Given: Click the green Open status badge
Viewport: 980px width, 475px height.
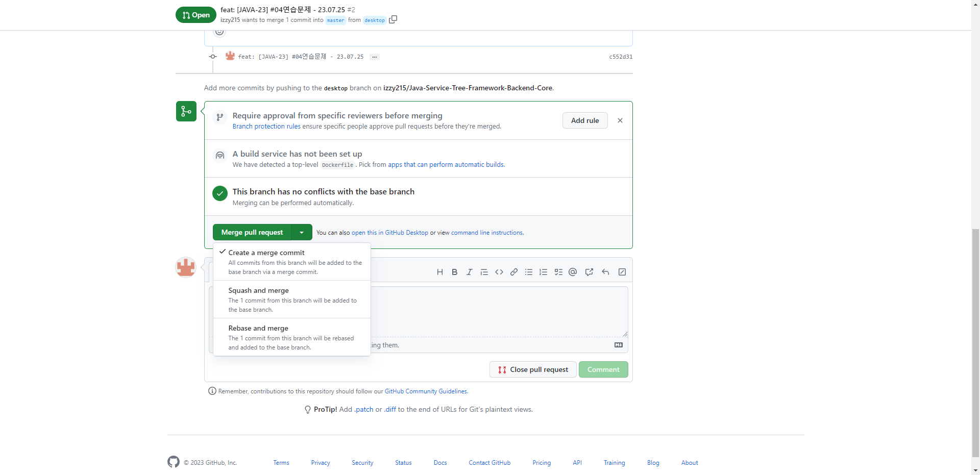Looking at the screenshot, I should (x=196, y=15).
